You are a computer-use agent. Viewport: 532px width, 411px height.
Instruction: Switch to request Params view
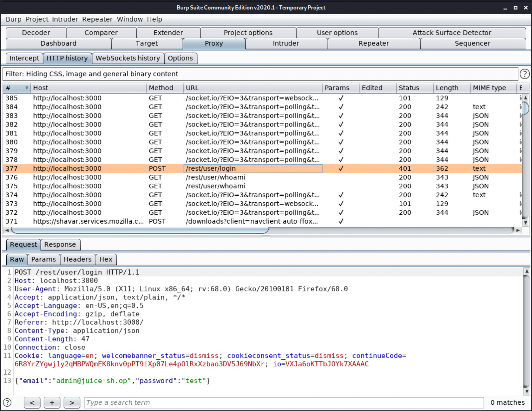click(44, 259)
